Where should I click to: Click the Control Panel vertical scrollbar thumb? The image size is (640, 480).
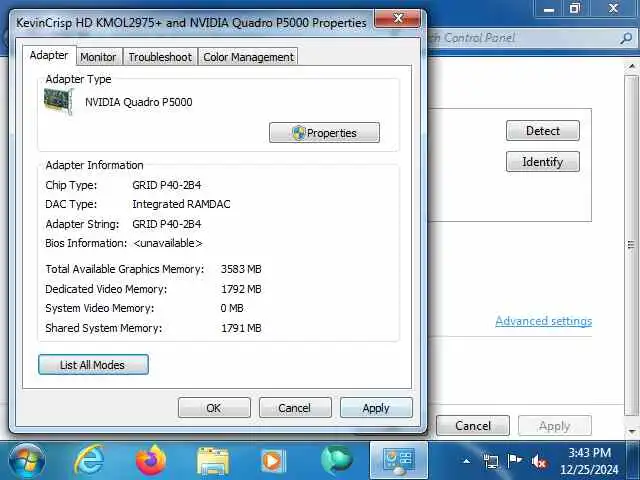click(x=631, y=245)
